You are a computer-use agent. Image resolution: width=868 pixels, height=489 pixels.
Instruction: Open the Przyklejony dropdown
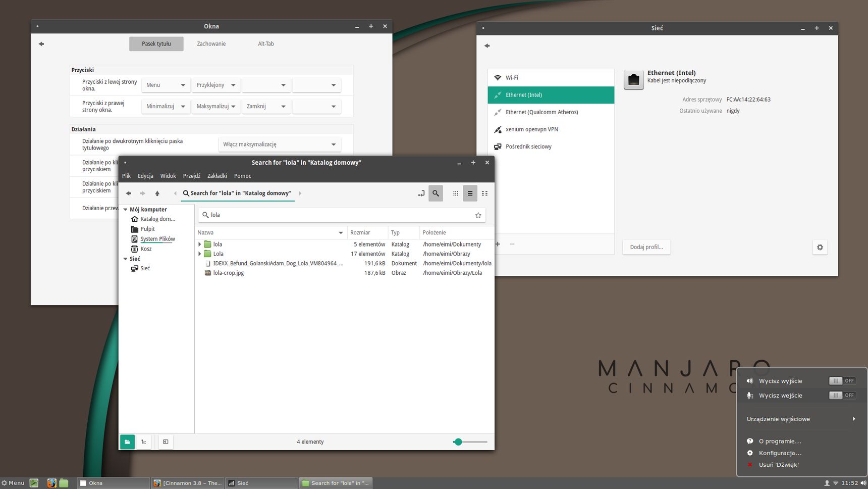[x=216, y=85]
